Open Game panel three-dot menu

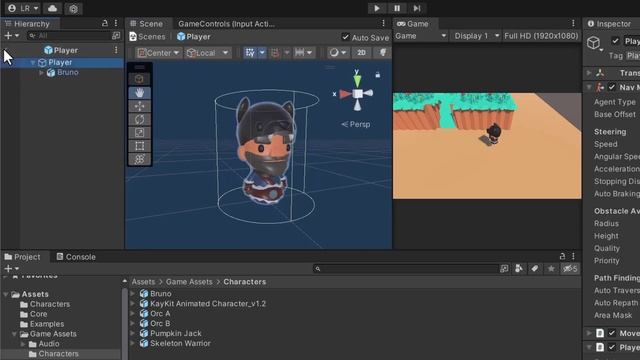pyautogui.click(x=573, y=23)
